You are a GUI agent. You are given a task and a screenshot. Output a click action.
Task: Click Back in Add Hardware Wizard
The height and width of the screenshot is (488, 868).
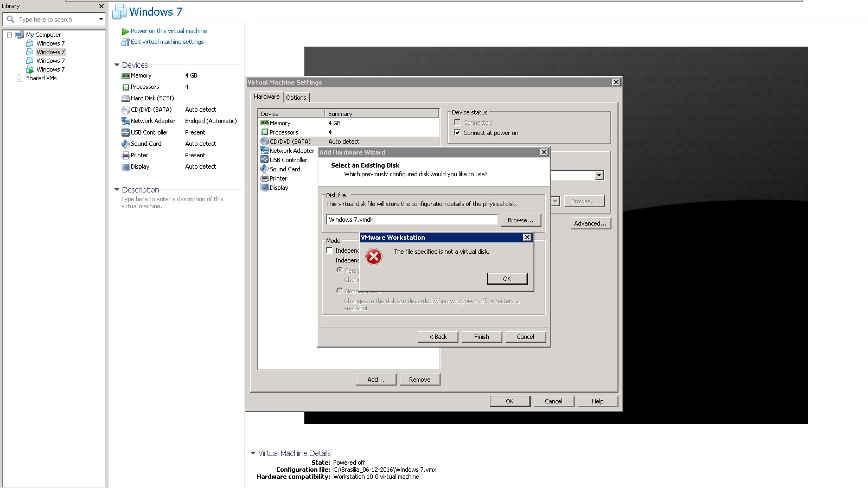point(438,337)
